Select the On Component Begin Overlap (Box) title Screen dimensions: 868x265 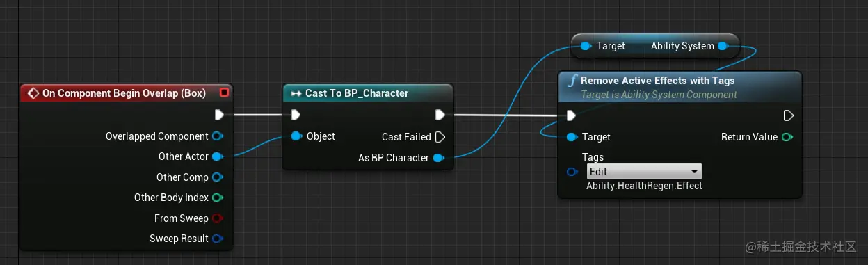(x=124, y=93)
